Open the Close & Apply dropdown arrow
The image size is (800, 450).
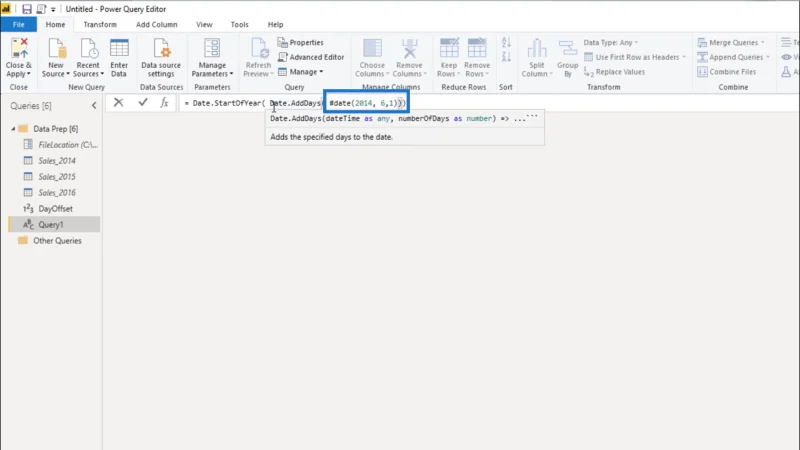coord(29,74)
